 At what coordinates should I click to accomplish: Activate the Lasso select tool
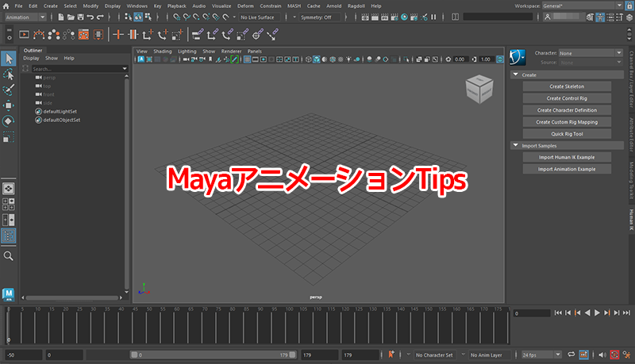click(9, 75)
